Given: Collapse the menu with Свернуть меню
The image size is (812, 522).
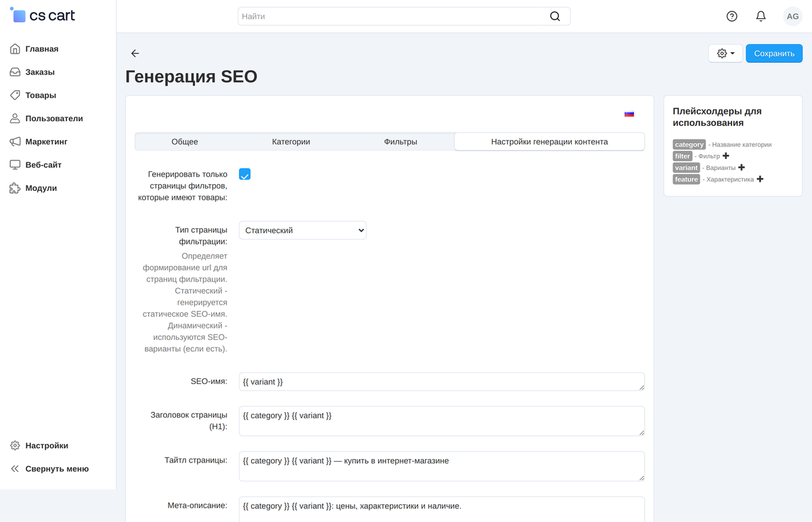Looking at the screenshot, I should [x=49, y=469].
